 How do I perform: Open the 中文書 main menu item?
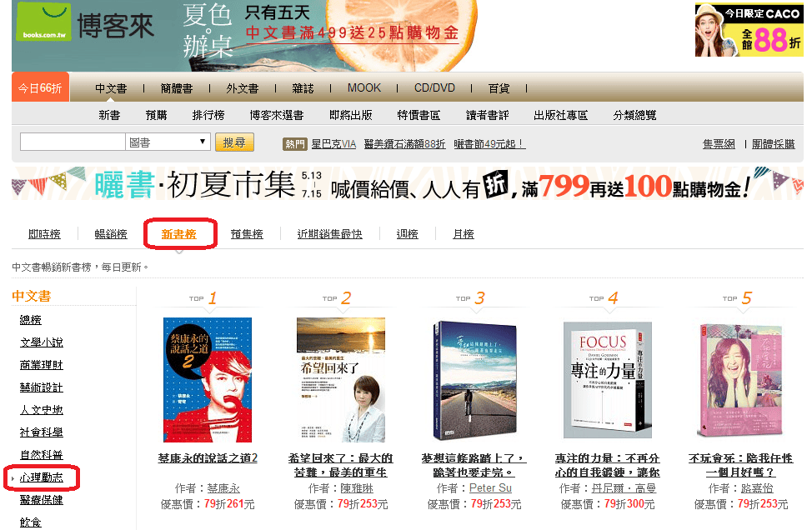(x=111, y=88)
